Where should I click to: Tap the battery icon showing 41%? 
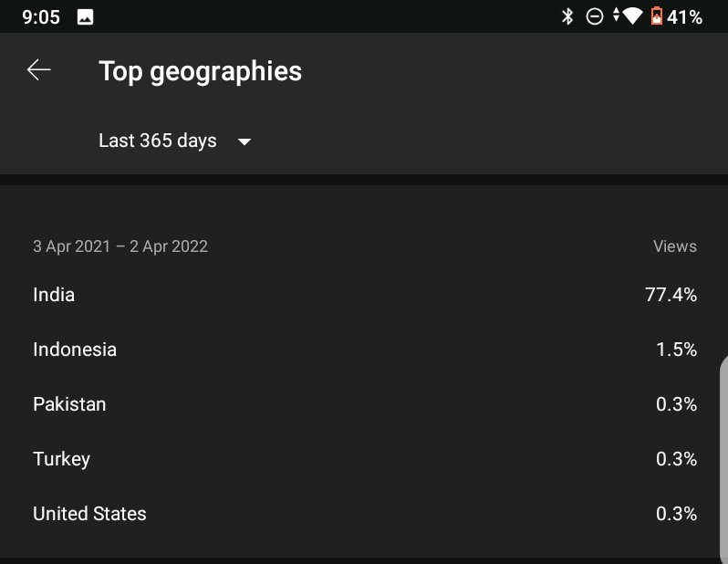coord(657,16)
